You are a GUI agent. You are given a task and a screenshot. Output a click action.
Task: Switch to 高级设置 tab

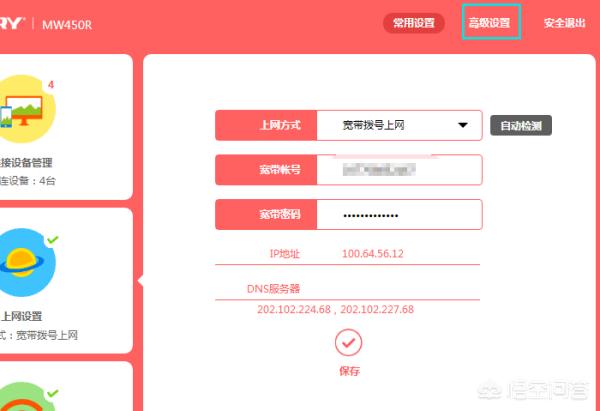pyautogui.click(x=491, y=23)
